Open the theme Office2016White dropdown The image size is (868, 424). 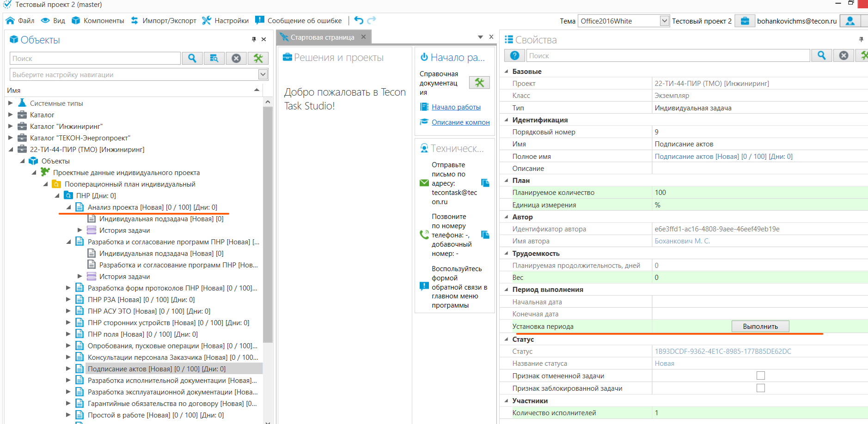click(664, 21)
